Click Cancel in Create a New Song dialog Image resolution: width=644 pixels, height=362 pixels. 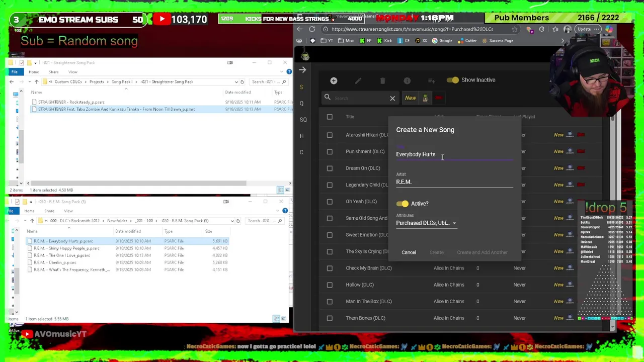[409, 252]
